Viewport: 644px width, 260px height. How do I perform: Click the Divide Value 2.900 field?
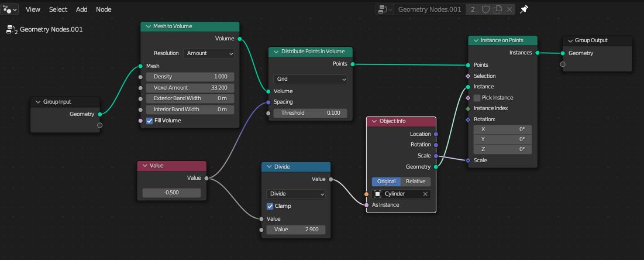pos(296,230)
